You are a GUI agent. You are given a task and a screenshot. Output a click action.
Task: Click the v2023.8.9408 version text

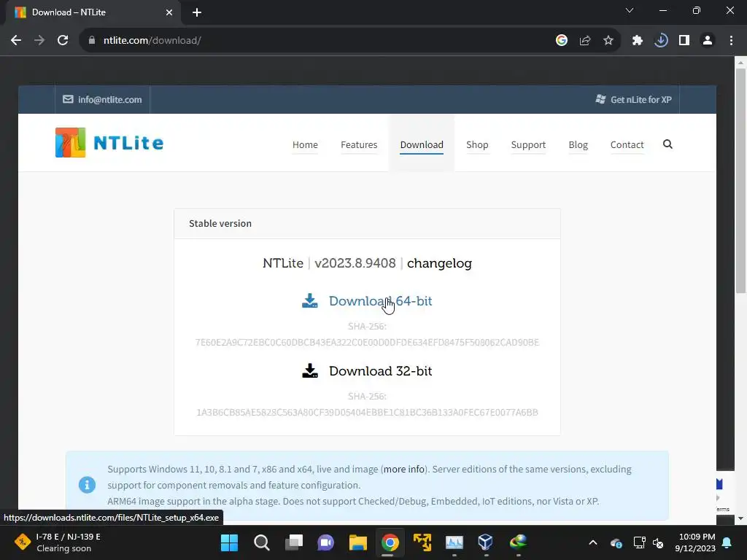pyautogui.click(x=355, y=263)
